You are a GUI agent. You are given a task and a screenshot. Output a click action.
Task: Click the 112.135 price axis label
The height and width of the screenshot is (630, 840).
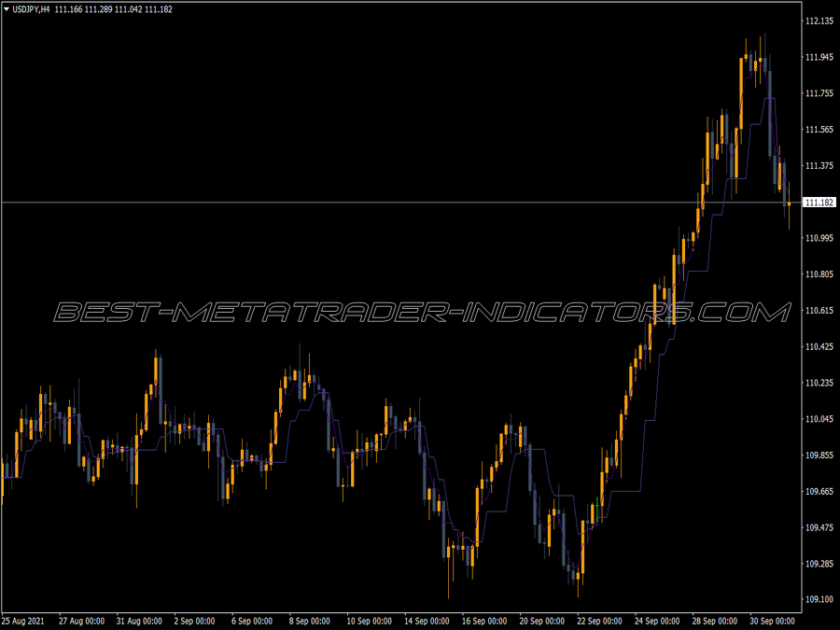[x=819, y=21]
